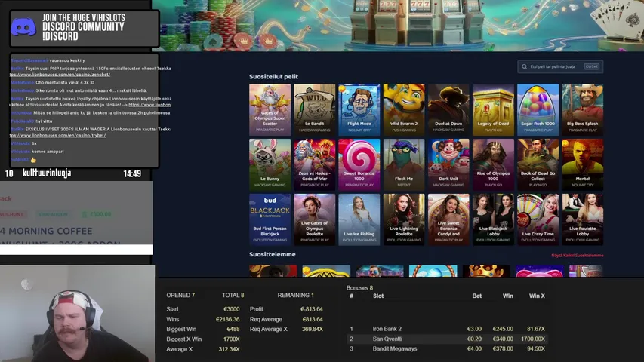Click the OPENED 7 label
Viewport: 644px width, 362px height.
point(180,295)
